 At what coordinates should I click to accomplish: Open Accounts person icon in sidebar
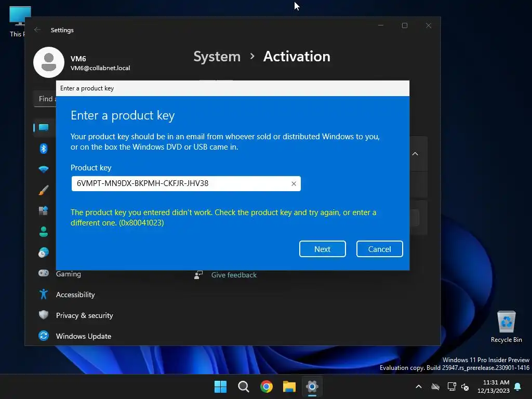[44, 232]
